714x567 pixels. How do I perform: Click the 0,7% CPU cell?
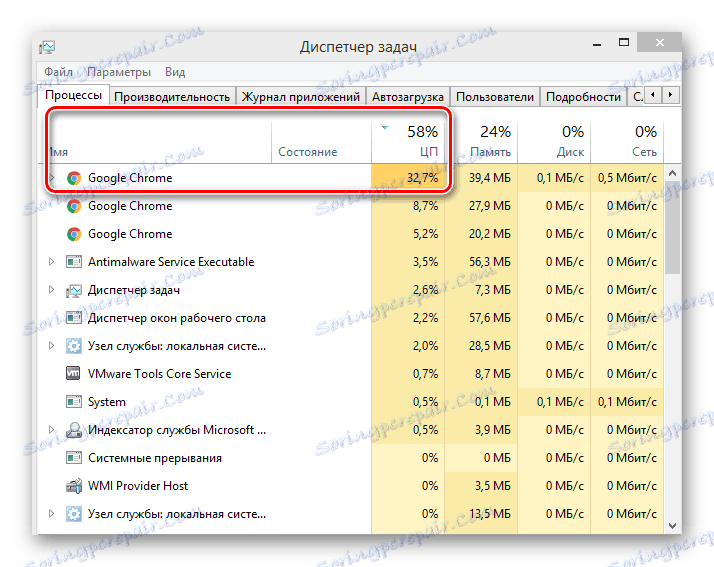point(408,374)
